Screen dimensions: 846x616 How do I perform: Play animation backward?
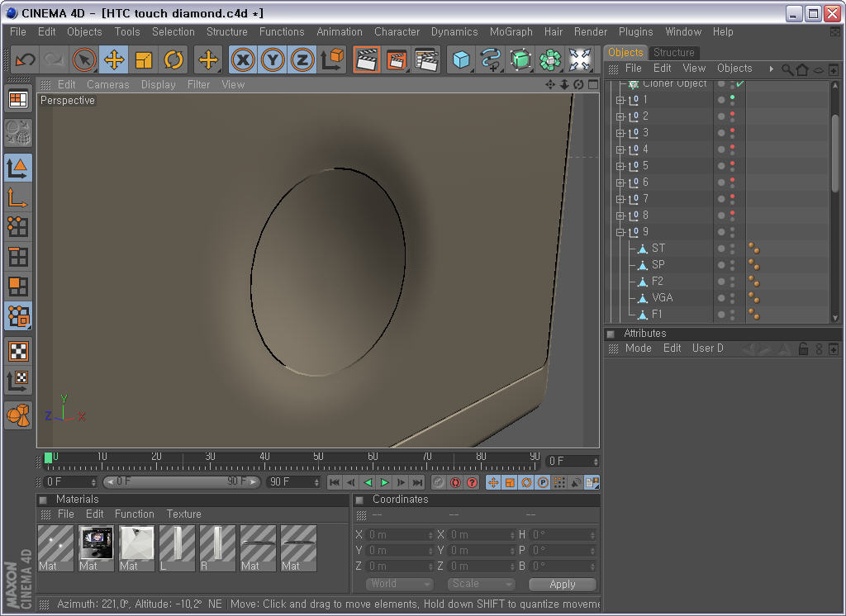(x=368, y=482)
